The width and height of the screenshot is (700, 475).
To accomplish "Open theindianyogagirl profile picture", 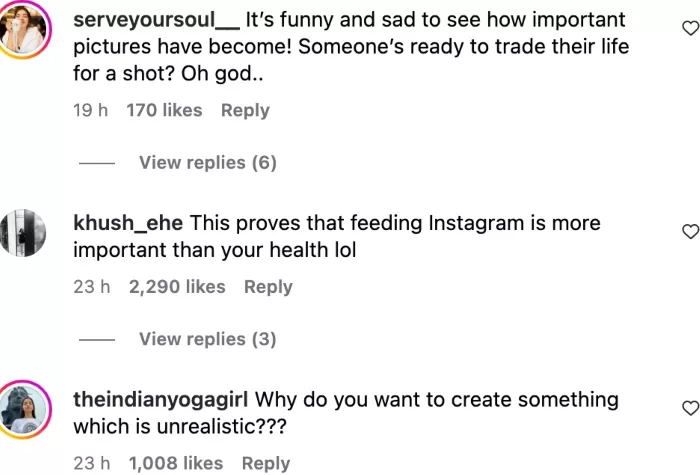I will [x=24, y=408].
